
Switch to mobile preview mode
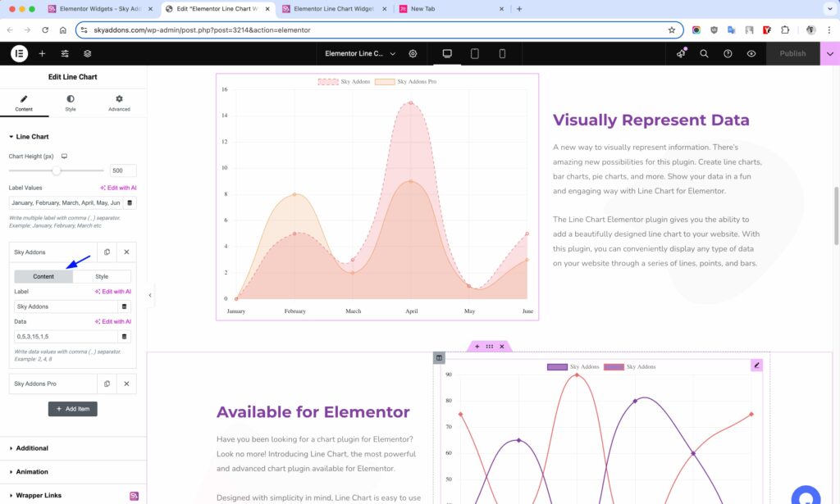point(502,53)
